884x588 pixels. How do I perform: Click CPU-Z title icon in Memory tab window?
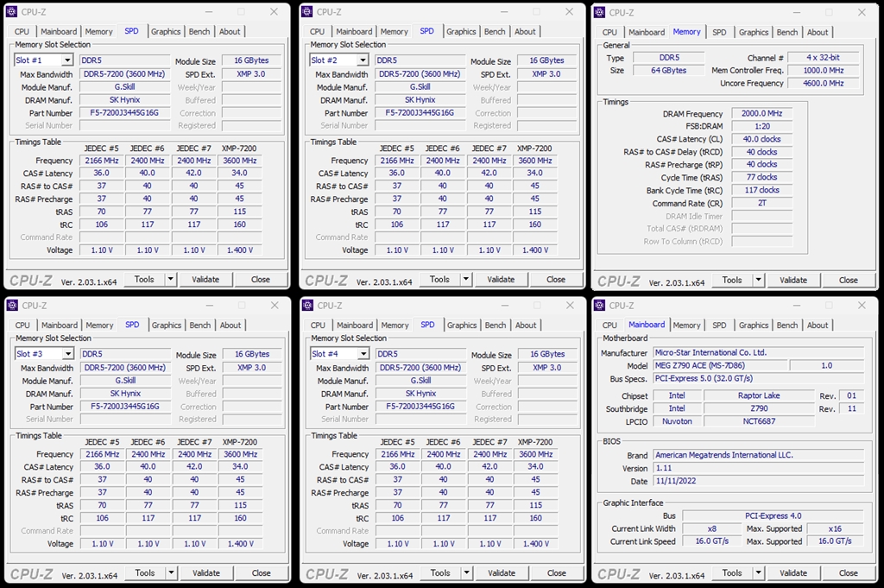coord(600,12)
